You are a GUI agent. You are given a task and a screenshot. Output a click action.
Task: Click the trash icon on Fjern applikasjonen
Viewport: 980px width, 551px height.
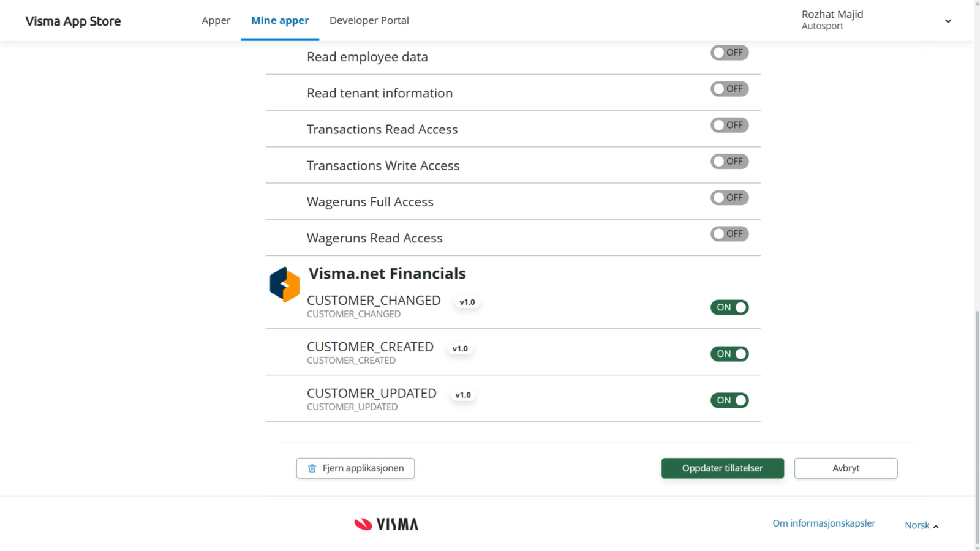pyautogui.click(x=312, y=468)
